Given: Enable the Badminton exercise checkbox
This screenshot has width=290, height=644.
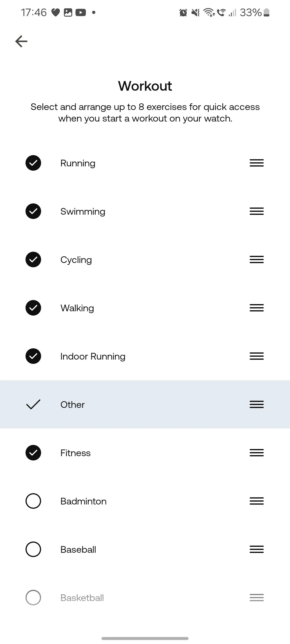Looking at the screenshot, I should point(33,501).
